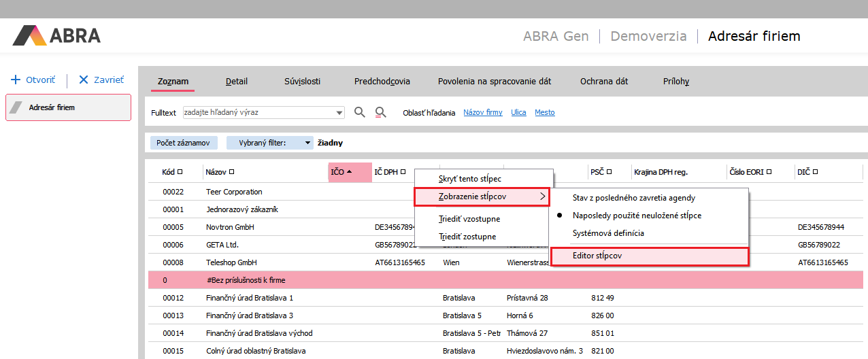Viewport: 868px width, 359px height.
Task: Click into the Fulltext search field
Action: [x=258, y=113]
